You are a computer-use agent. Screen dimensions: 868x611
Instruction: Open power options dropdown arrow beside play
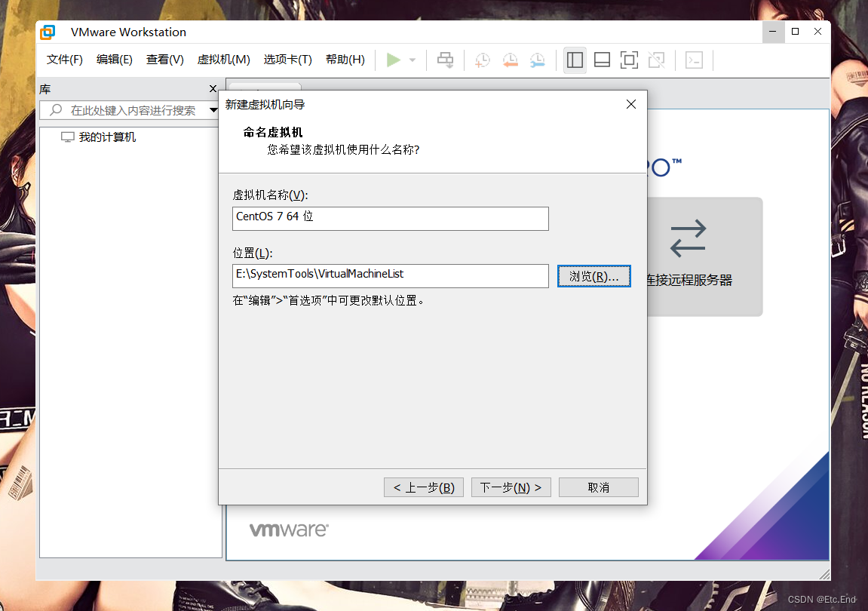click(413, 60)
